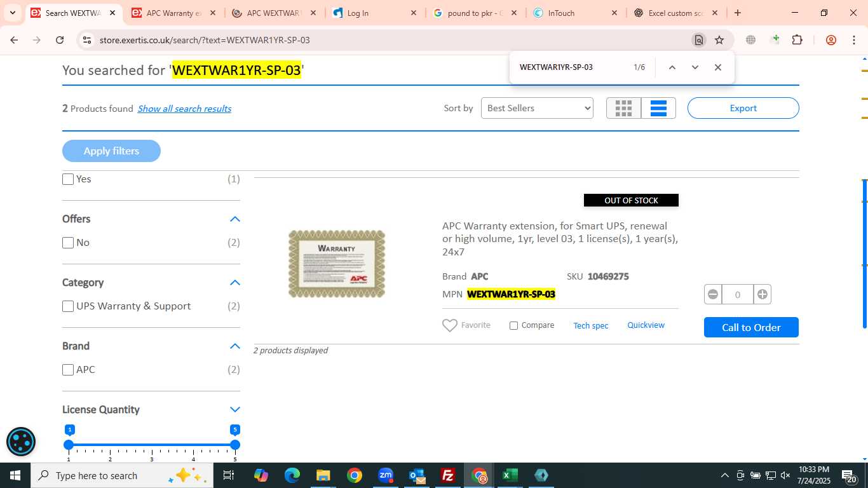
Task: Decrease order quantity with minus button
Action: click(713, 294)
